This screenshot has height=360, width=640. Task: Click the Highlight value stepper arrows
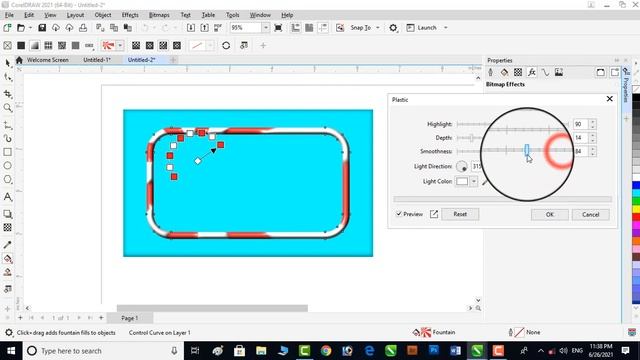point(593,124)
